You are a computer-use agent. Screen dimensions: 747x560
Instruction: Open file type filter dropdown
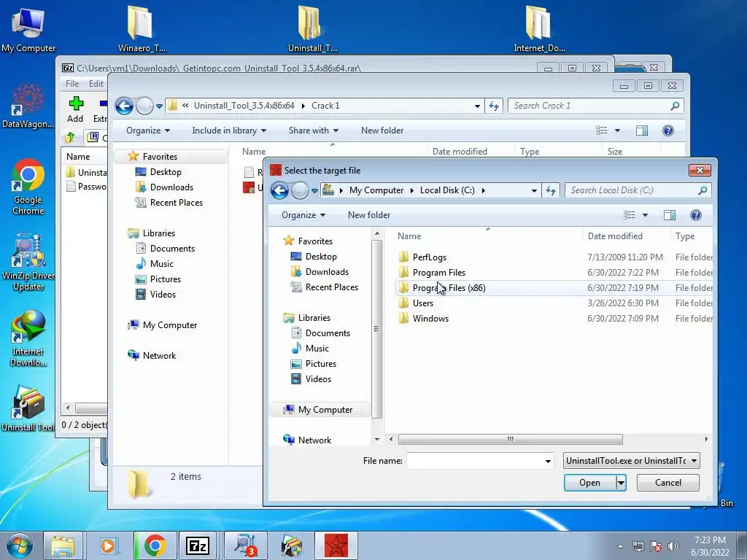point(631,461)
